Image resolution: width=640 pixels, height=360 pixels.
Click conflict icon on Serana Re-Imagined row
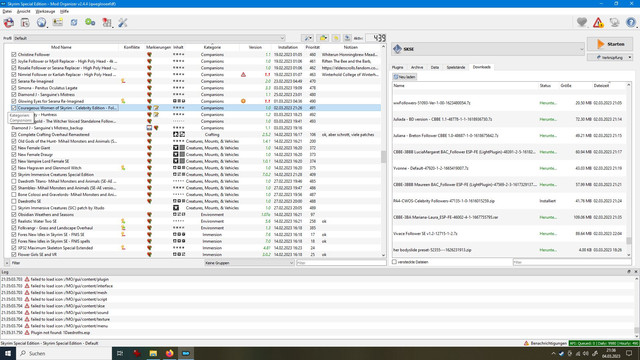[x=123, y=81]
